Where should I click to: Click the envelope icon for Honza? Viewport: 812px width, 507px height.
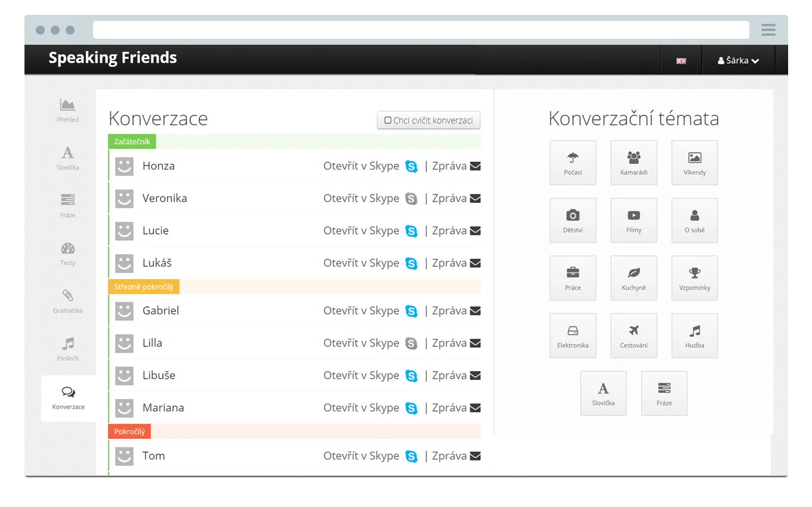click(475, 166)
